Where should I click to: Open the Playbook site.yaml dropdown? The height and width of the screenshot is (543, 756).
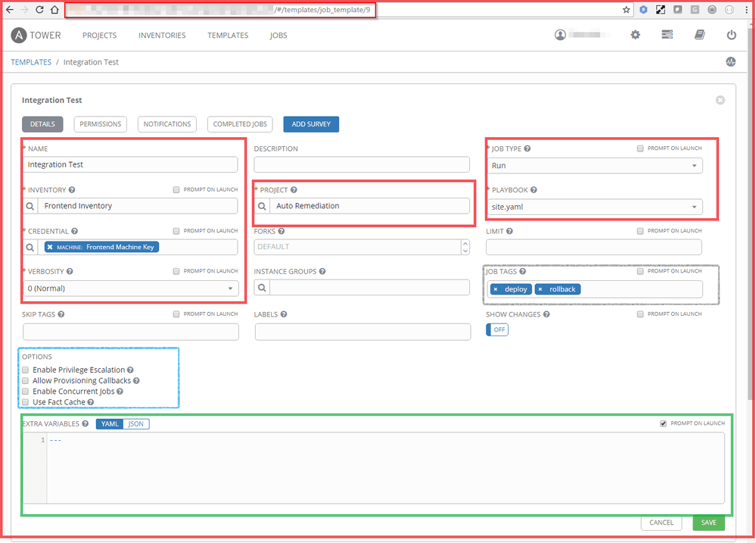(595, 207)
